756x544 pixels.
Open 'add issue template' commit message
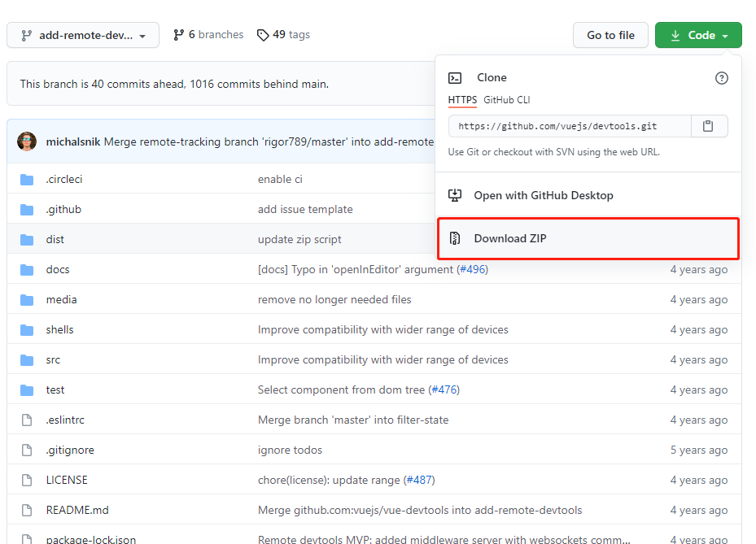click(x=305, y=209)
